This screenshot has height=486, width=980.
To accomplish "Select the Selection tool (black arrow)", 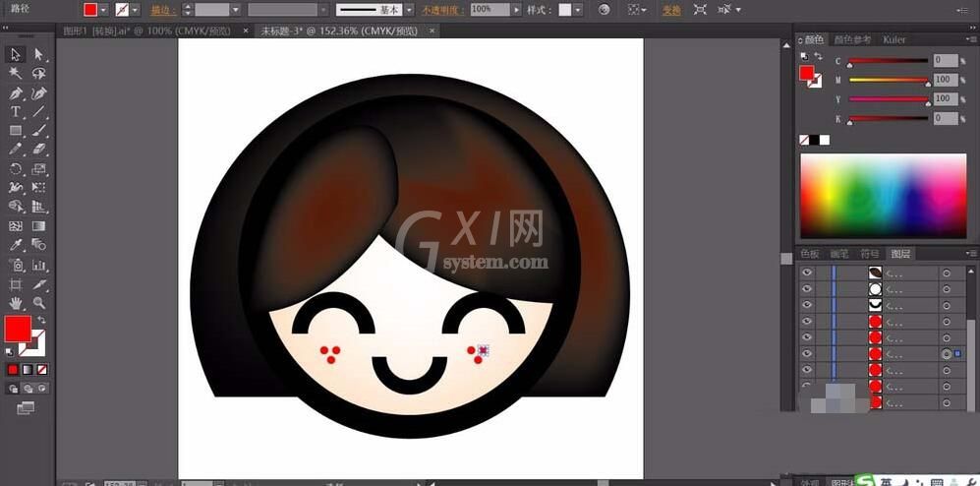I will click(16, 54).
